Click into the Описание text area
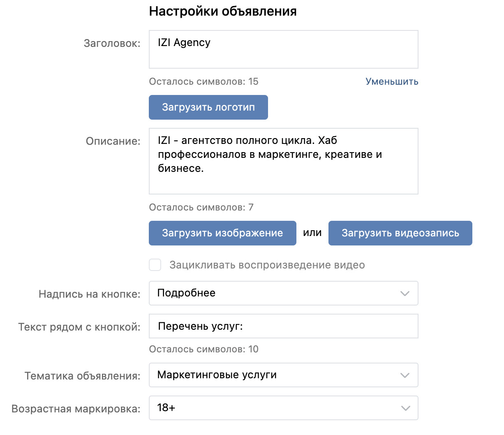504x435 pixels. 283,161
